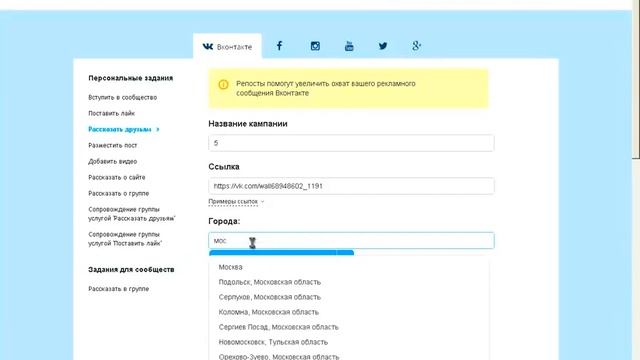Expand Примеры ссылок dropdown
640x360 pixels.
[x=236, y=202]
